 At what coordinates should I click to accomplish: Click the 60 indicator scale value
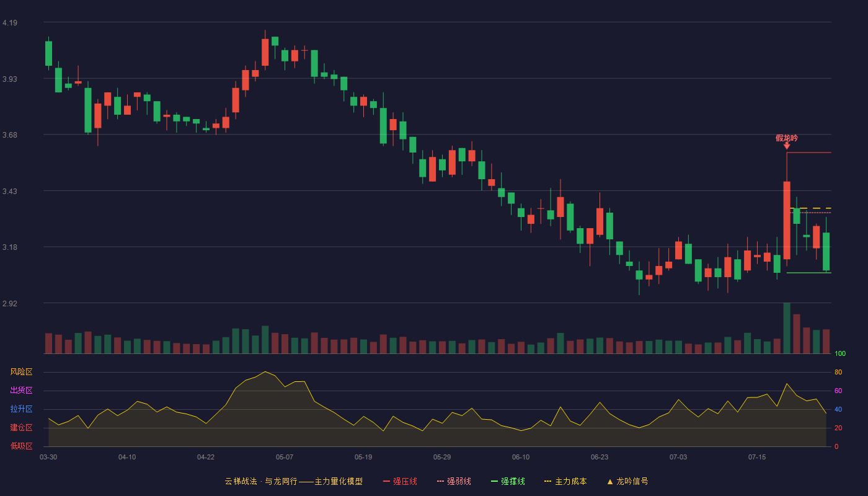(x=838, y=391)
